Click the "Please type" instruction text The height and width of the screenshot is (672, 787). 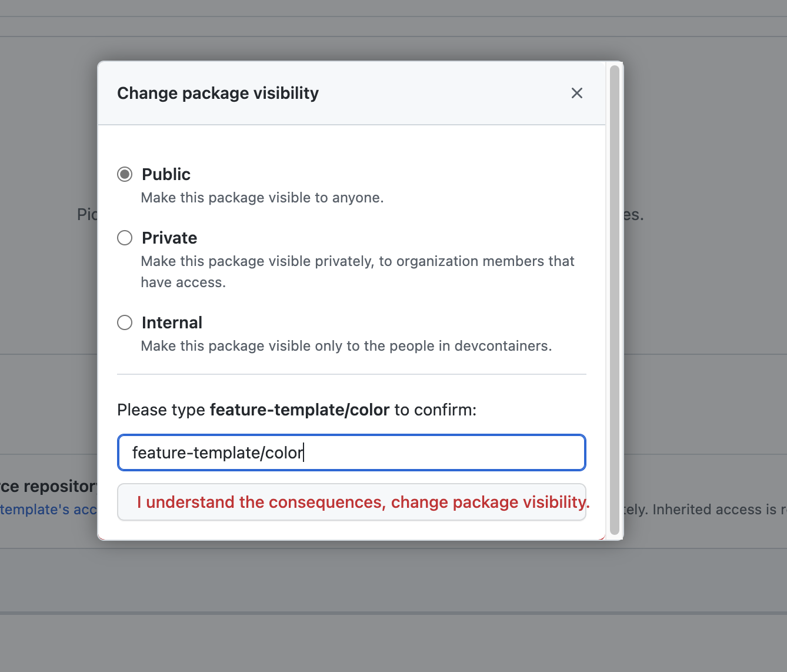click(161, 410)
